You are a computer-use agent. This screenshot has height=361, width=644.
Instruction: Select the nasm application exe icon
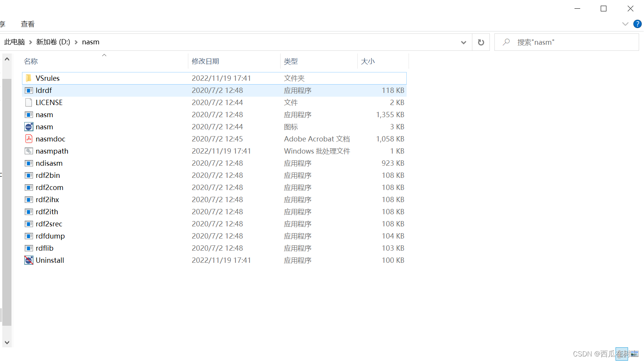tap(29, 115)
